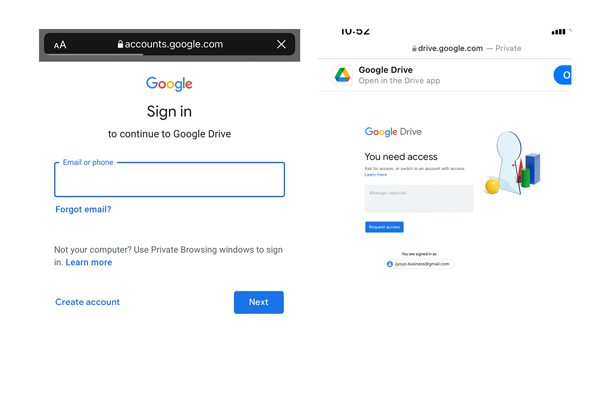Image resolution: width=600 pixels, height=400 pixels.
Task: Click the accounts.google.com address bar
Action: click(169, 45)
